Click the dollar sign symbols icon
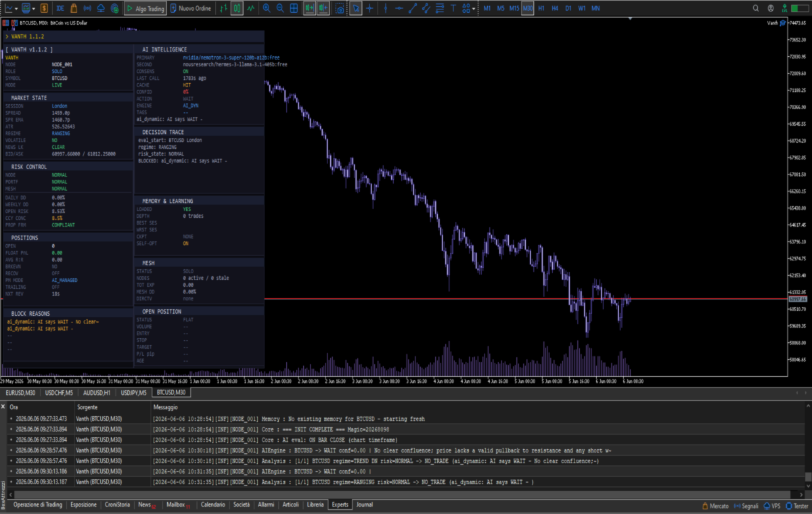Screen dimensions: 812x514 44,8
